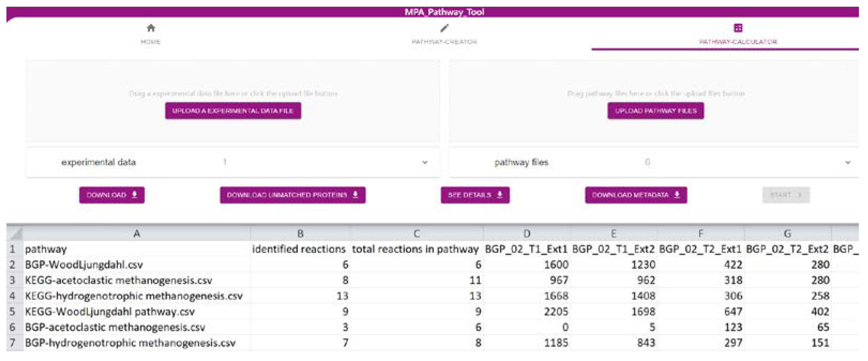Click the Download Metadata arrow icon
868x361 pixels.
tap(677, 195)
